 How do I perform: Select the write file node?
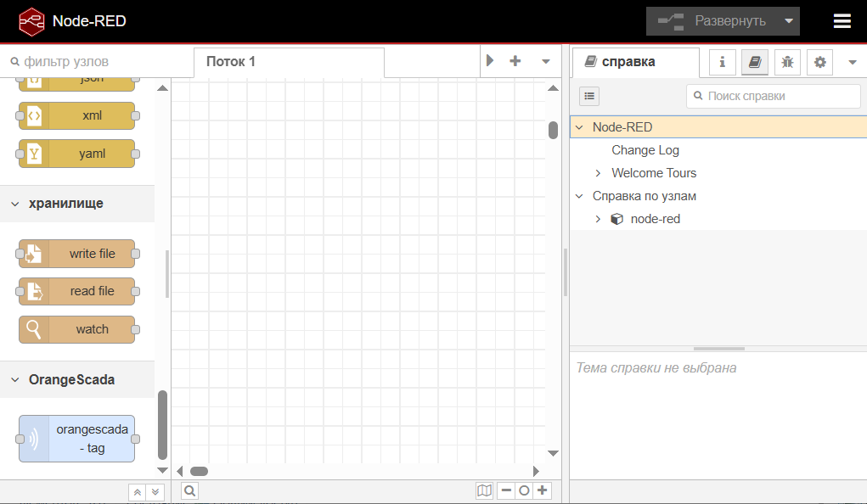point(77,254)
